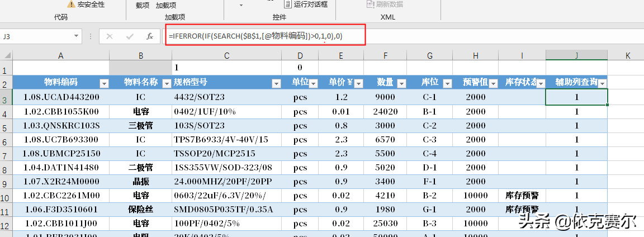644x237 pixels.
Task: Click spec cell 24.000MHZ/20PF/20PP
Action: 227,181
